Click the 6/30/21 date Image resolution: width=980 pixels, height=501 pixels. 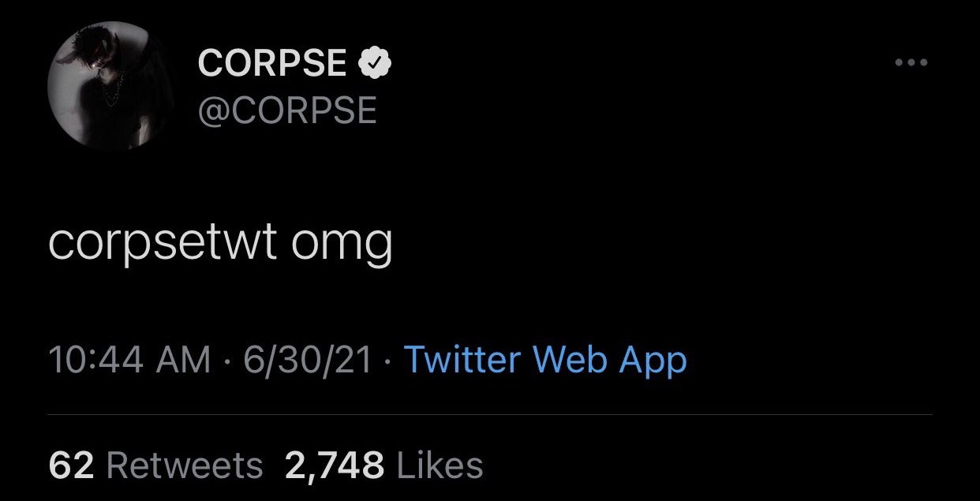click(307, 360)
